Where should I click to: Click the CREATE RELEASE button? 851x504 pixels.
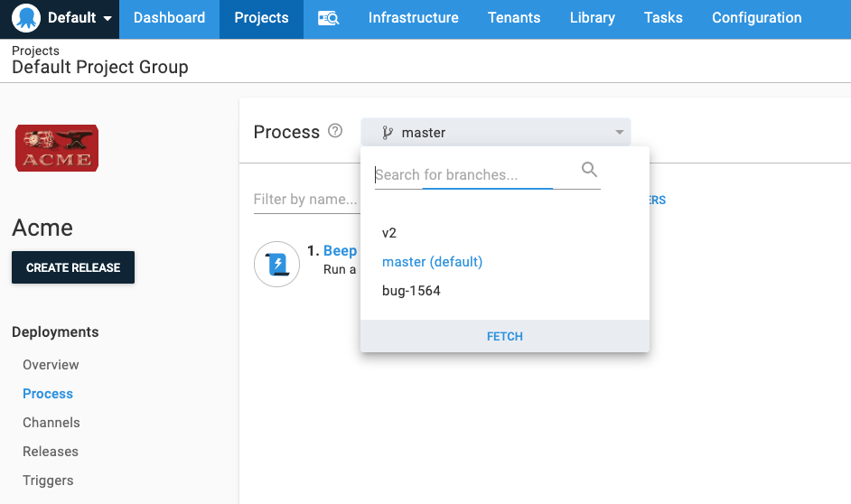pos(73,267)
